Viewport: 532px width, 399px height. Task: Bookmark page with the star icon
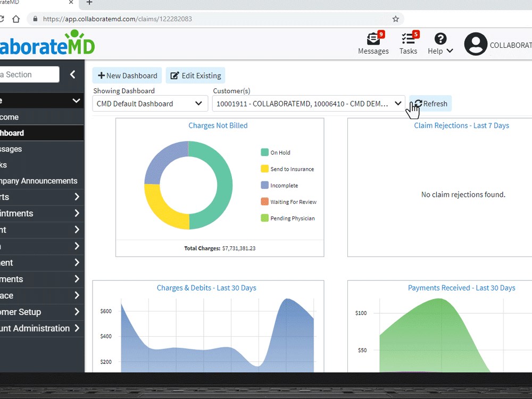(395, 19)
